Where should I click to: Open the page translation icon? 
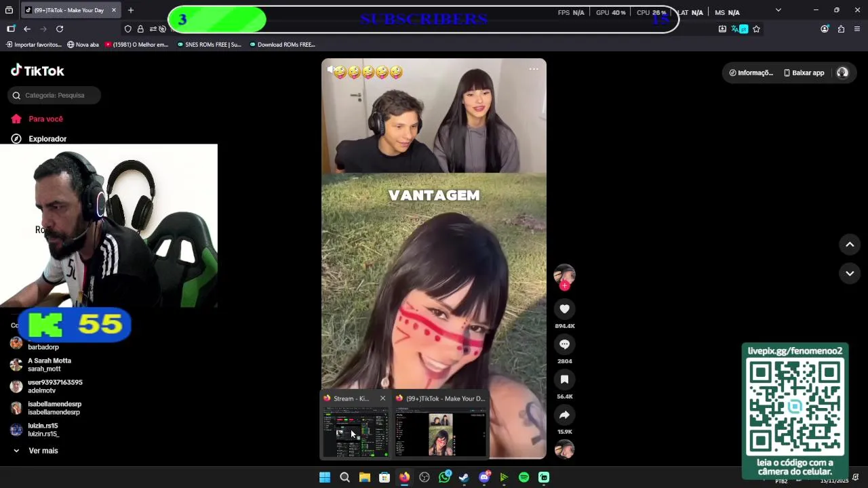pyautogui.click(x=739, y=29)
